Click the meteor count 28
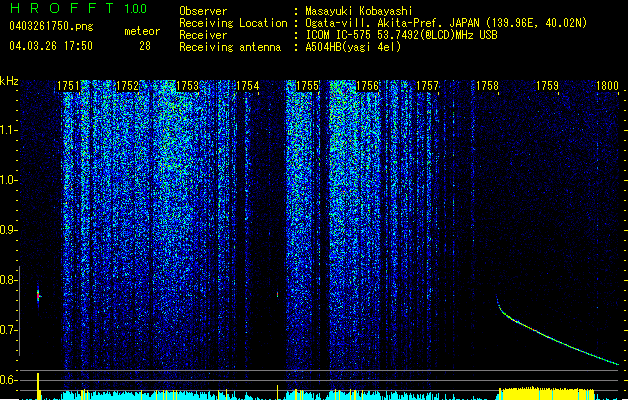 click(x=145, y=46)
